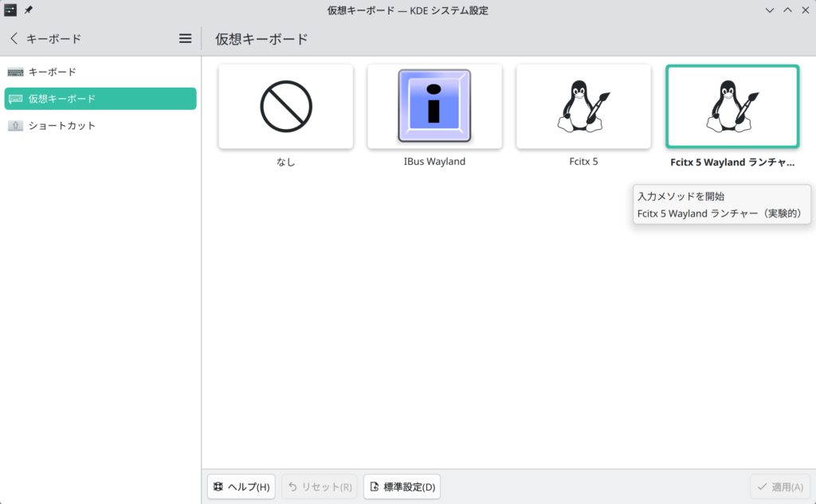Click the なし caption under the first tile
816x504 pixels.
pyautogui.click(x=285, y=162)
